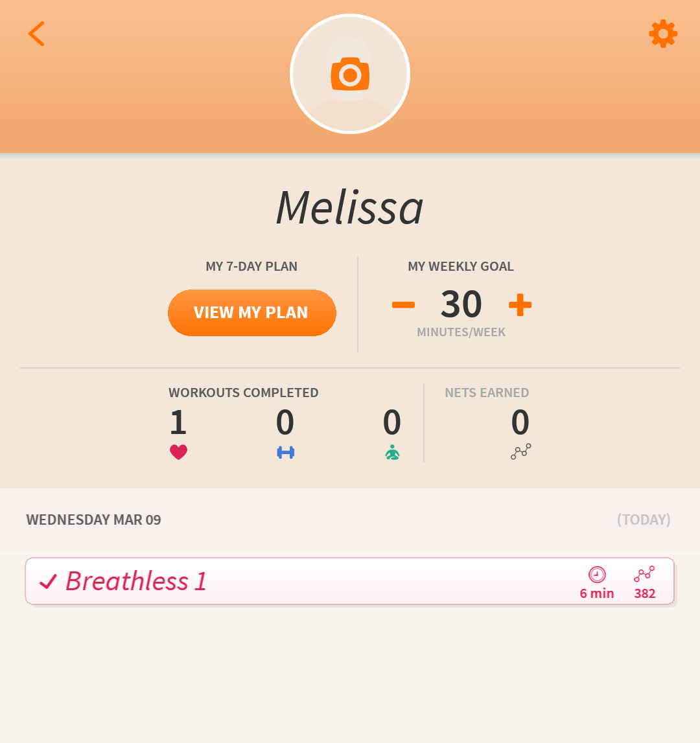Click the pink nets icon above 382
The height and width of the screenshot is (743, 700).
click(644, 574)
